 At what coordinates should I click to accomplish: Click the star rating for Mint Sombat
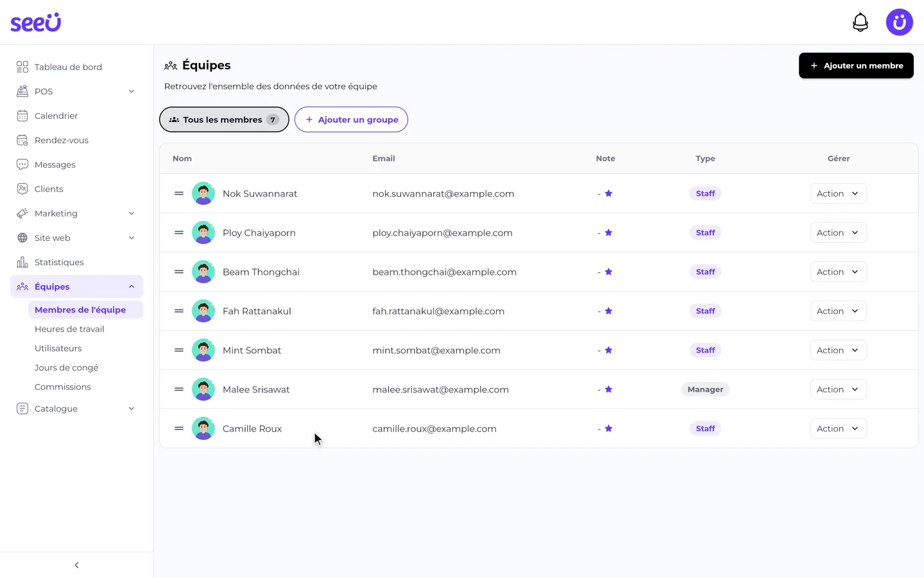[608, 350]
